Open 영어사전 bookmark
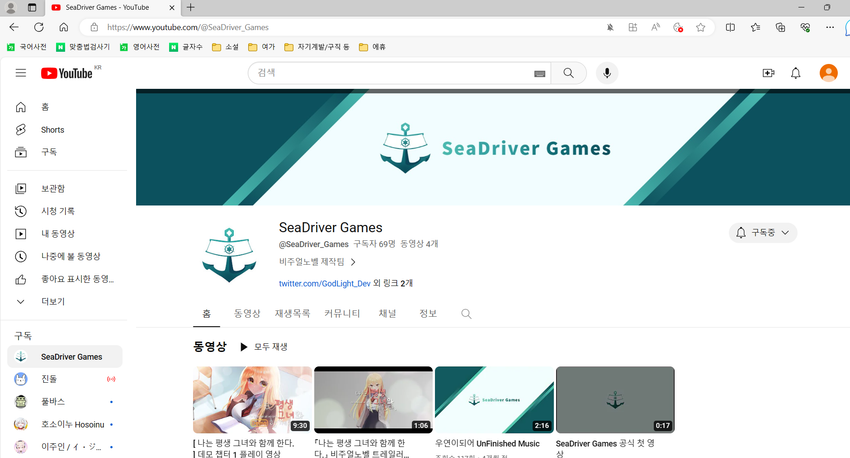The image size is (850, 458). (139, 47)
